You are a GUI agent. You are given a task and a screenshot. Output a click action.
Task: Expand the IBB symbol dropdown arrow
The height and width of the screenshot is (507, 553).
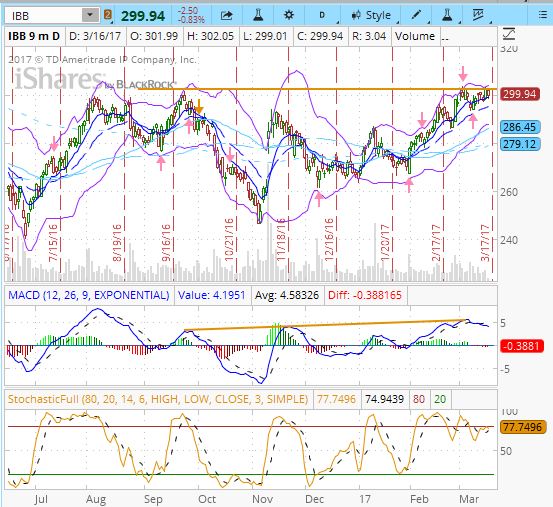90,15
